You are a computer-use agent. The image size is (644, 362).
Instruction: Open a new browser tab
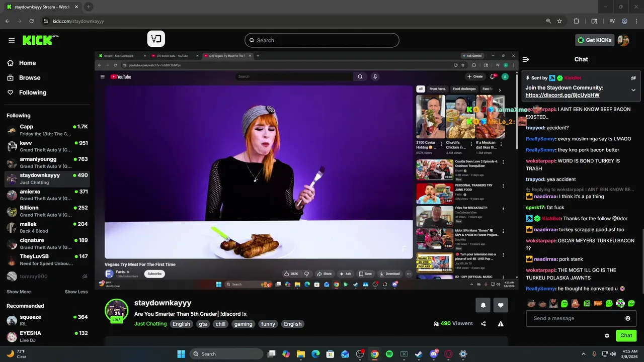(x=88, y=7)
